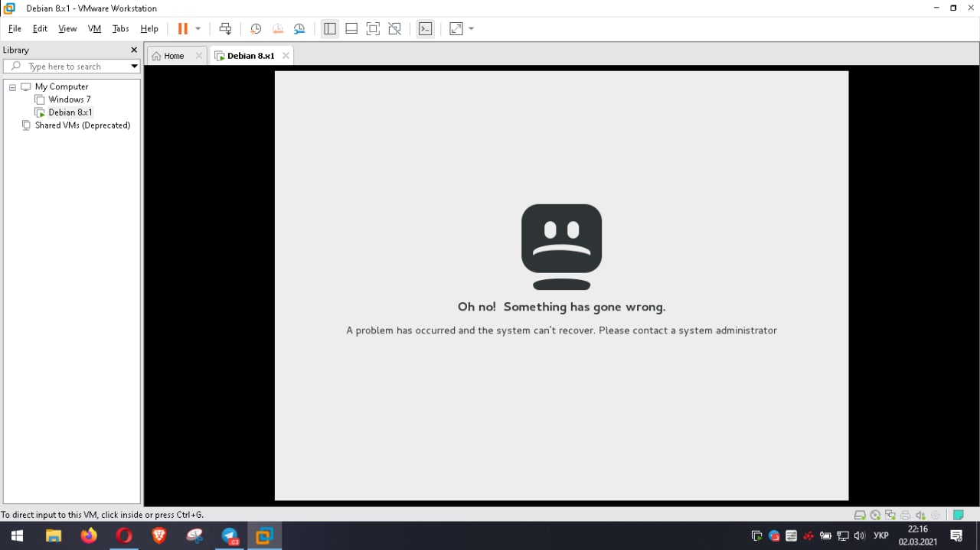Open the Edit menu
This screenshot has width=980, height=550.
(x=40, y=28)
